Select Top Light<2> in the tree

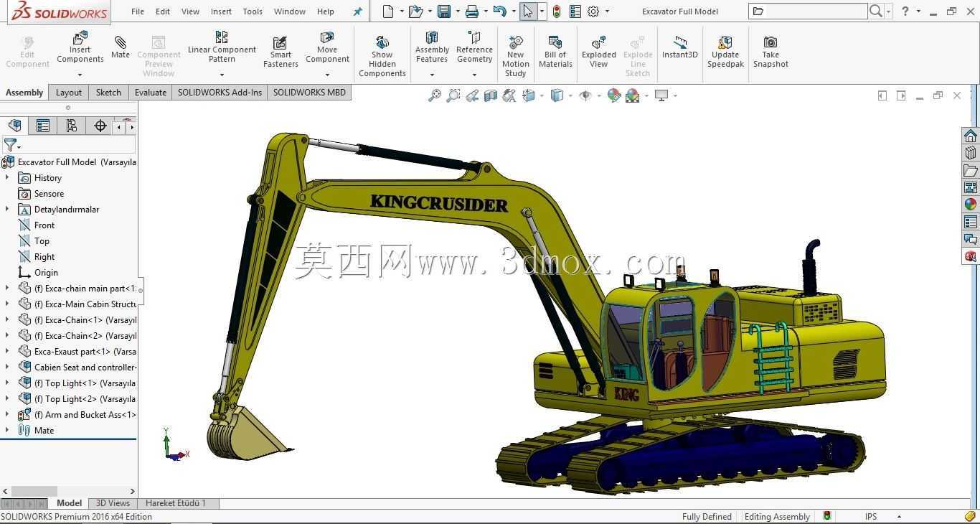77,399
